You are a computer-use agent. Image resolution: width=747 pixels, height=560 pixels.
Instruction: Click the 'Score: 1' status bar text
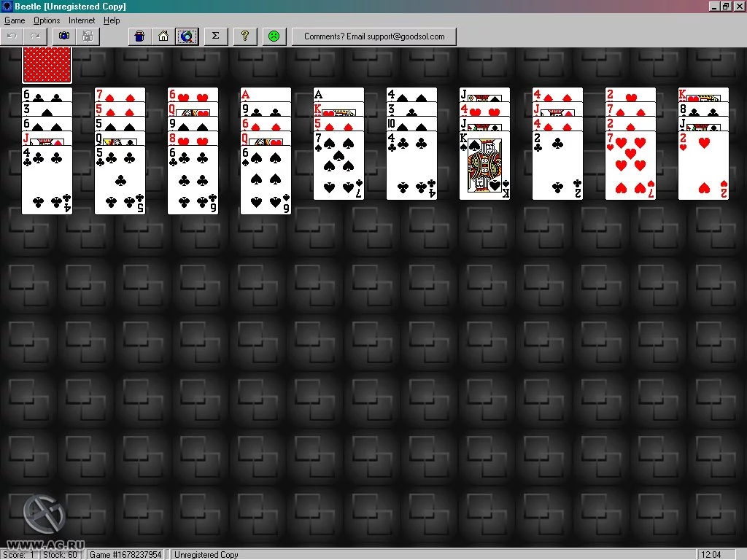pyautogui.click(x=19, y=555)
